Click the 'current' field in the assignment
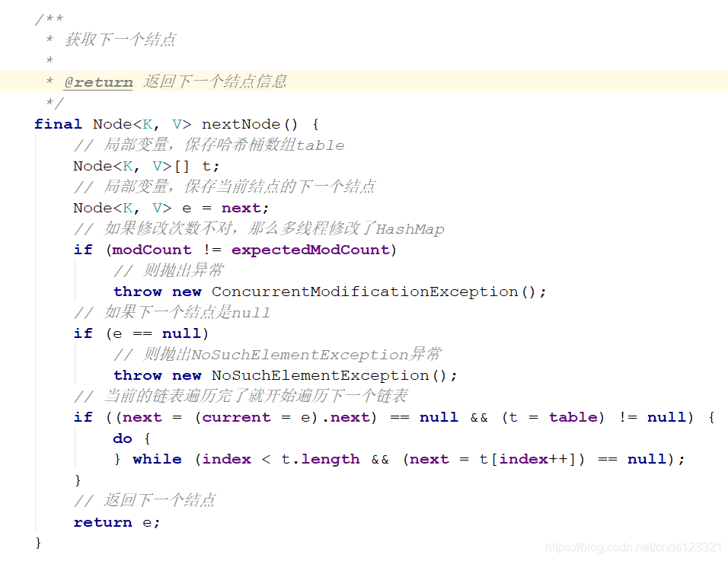Screen dimensions: 728x561 point(236,417)
